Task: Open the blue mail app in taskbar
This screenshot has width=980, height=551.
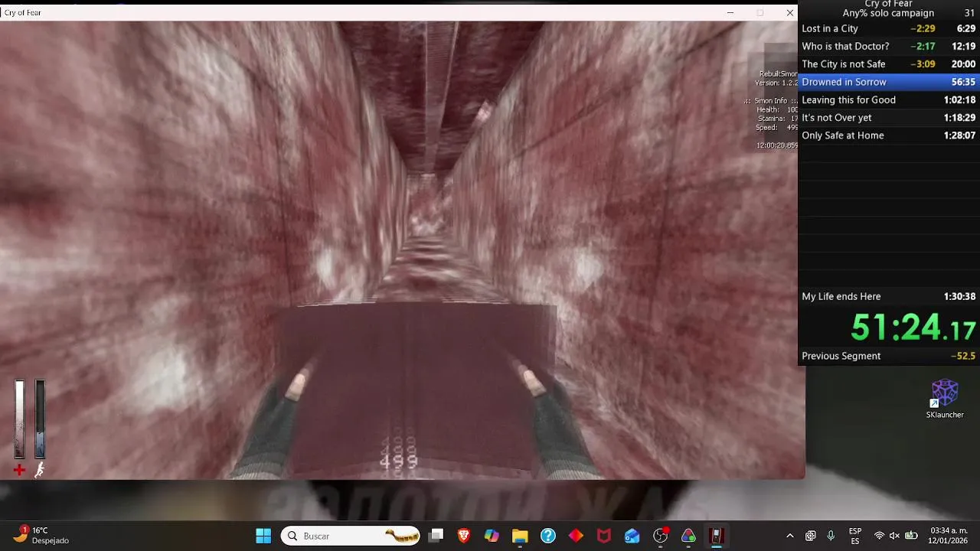Action: pos(632,536)
